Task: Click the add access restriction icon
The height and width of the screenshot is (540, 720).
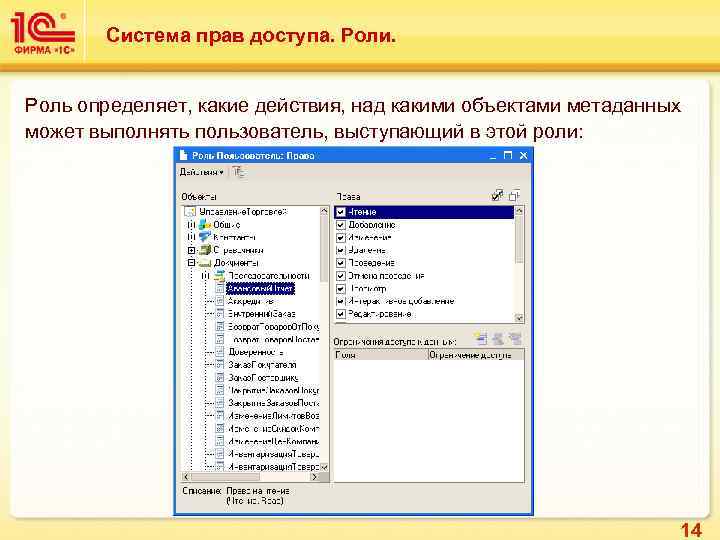Action: (x=481, y=339)
